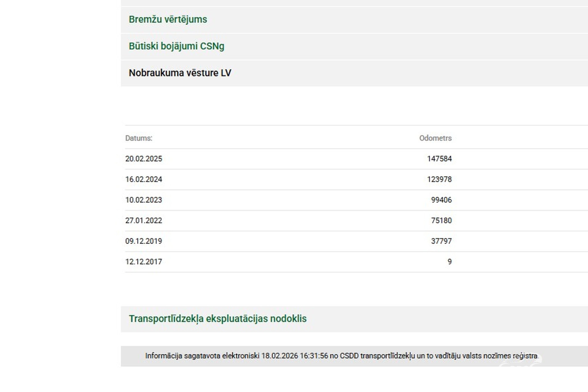Viewport: 588px width, 392px height.
Task: Select the 12.12.2017 date row
Action: (143, 262)
